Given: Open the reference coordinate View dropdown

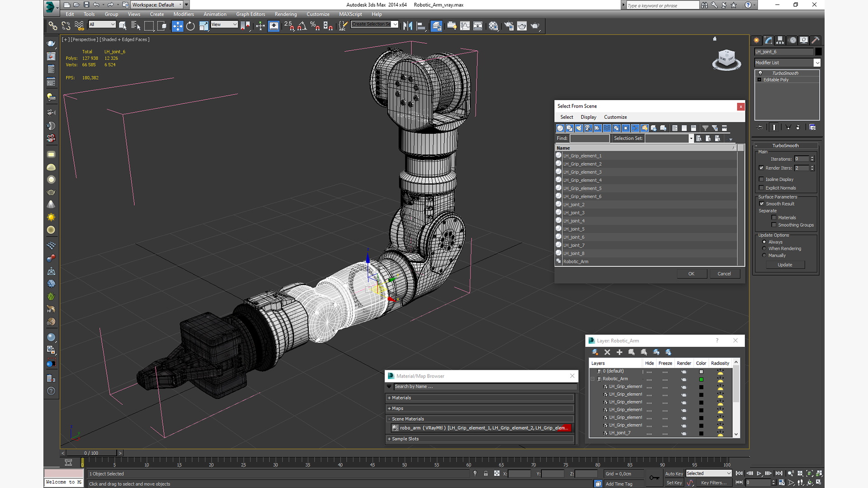Looking at the screenshot, I should click(224, 24).
